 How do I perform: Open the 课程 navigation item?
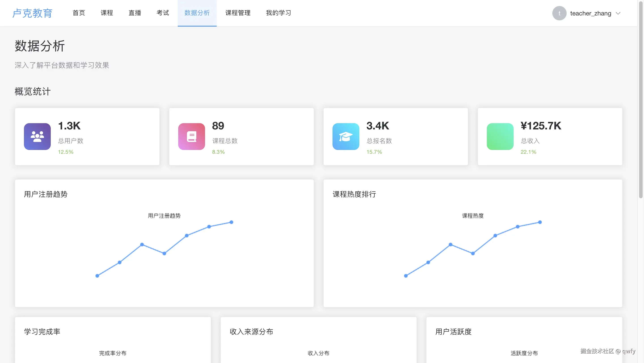click(x=107, y=13)
